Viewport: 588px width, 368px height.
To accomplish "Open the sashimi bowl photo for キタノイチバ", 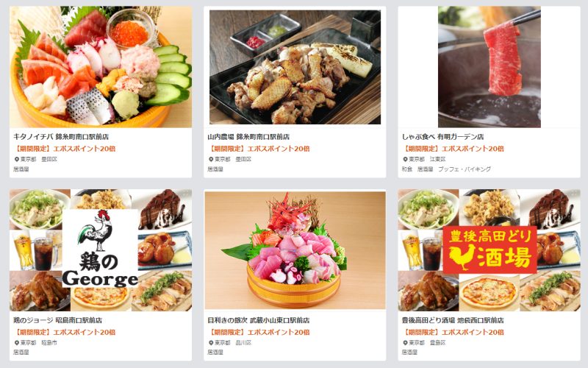I will coord(101,67).
